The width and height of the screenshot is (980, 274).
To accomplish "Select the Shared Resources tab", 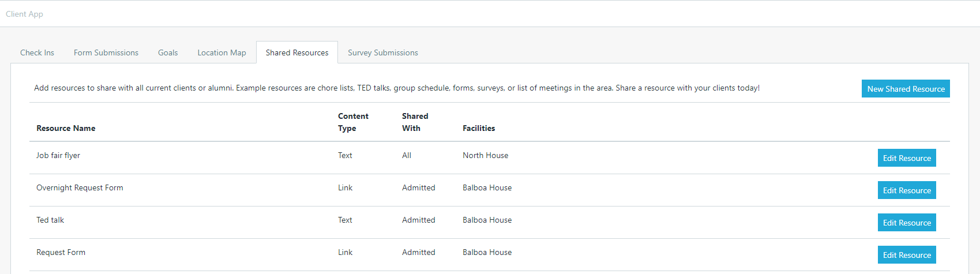I will click(297, 52).
